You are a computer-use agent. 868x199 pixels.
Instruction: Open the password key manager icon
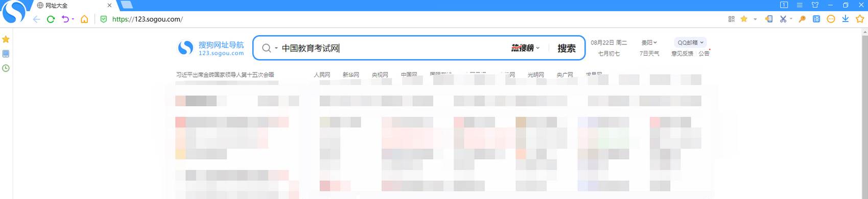pos(802,19)
